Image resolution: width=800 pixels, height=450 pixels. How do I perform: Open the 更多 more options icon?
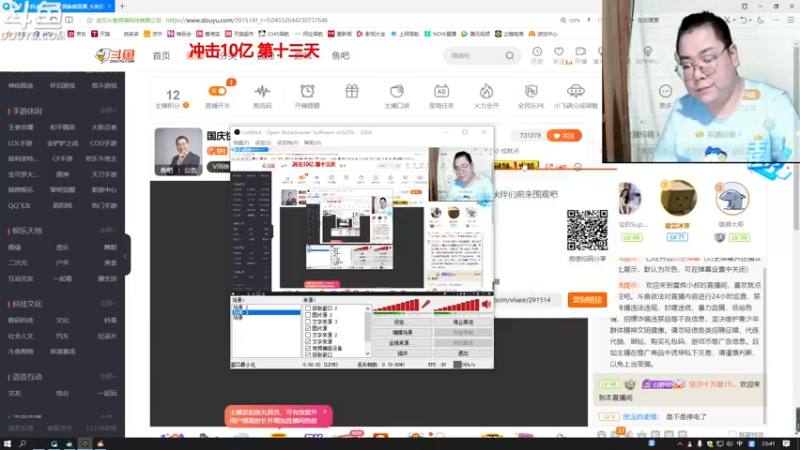[x=665, y=91]
